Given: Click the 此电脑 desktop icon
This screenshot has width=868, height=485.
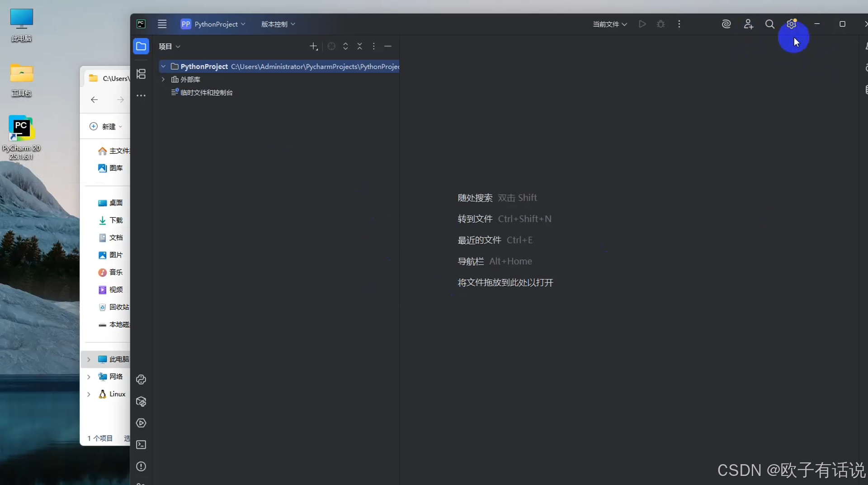Looking at the screenshot, I should pos(22,25).
